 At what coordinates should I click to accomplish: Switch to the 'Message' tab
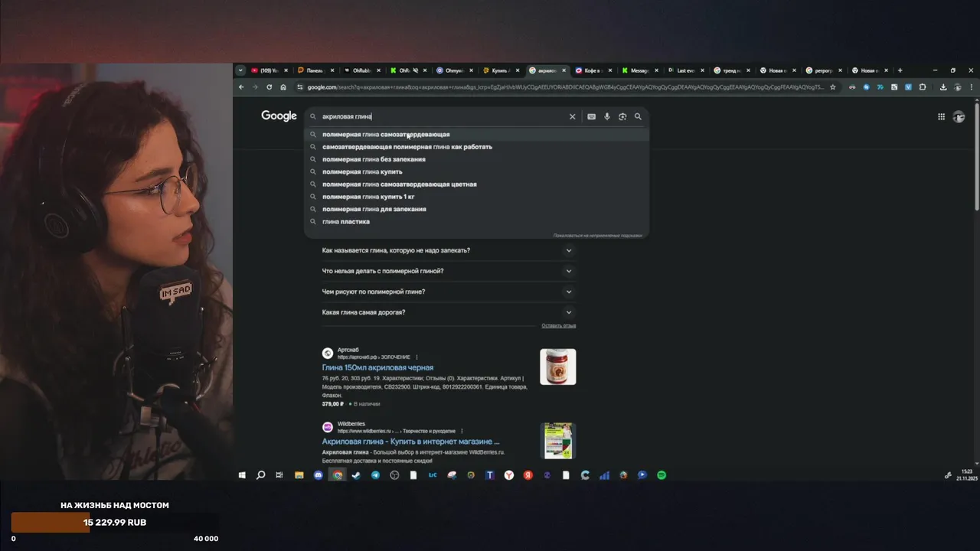pos(639,70)
